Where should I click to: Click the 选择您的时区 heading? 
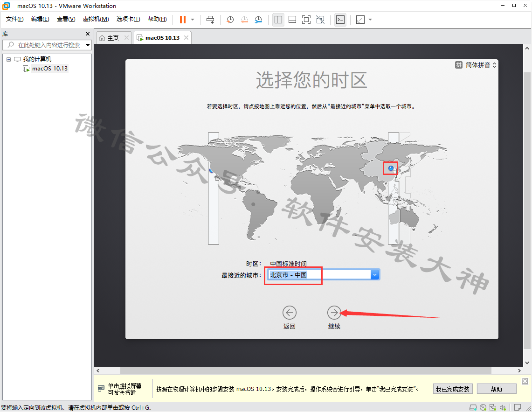(311, 80)
